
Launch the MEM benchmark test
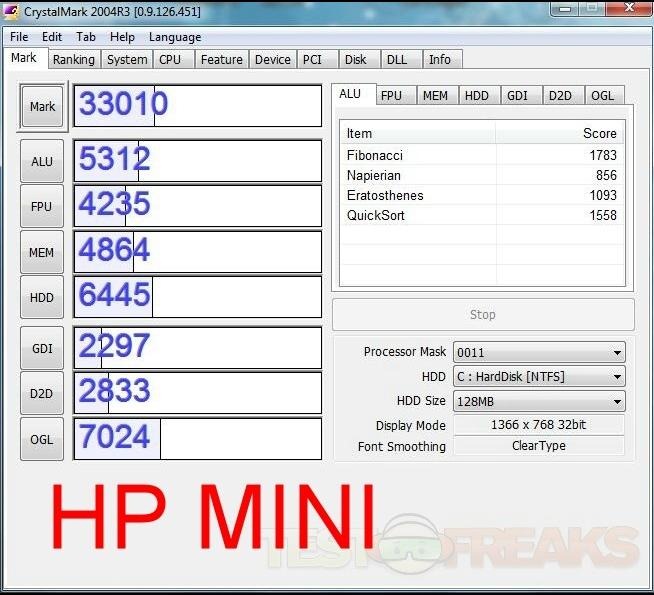click(x=42, y=252)
